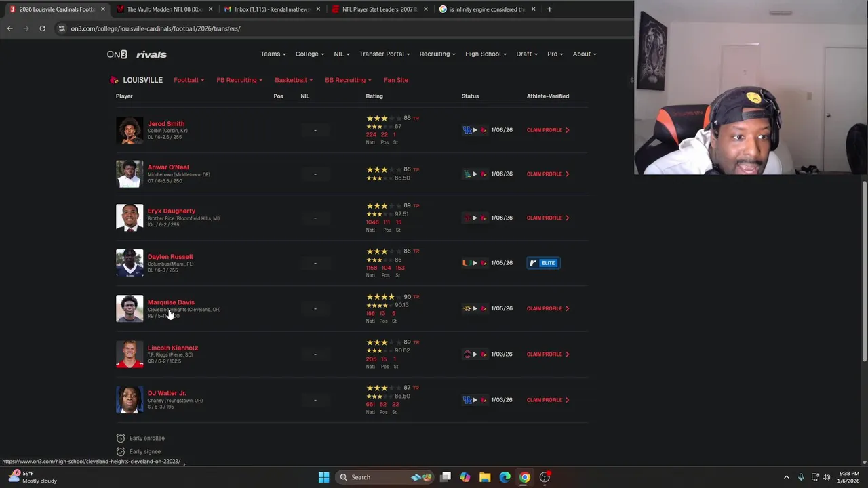Click the Elite badge for Daylen Russell
The height and width of the screenshot is (488, 868).
click(x=543, y=263)
